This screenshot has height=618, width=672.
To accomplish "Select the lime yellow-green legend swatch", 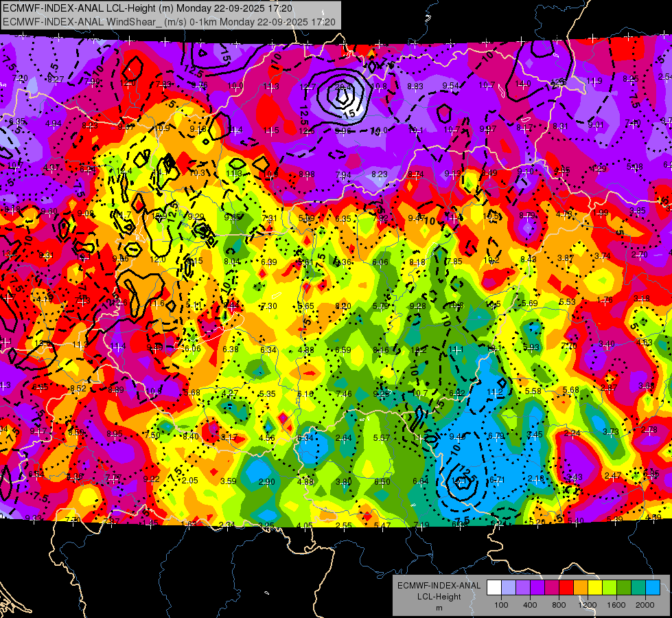I will coord(610,588).
